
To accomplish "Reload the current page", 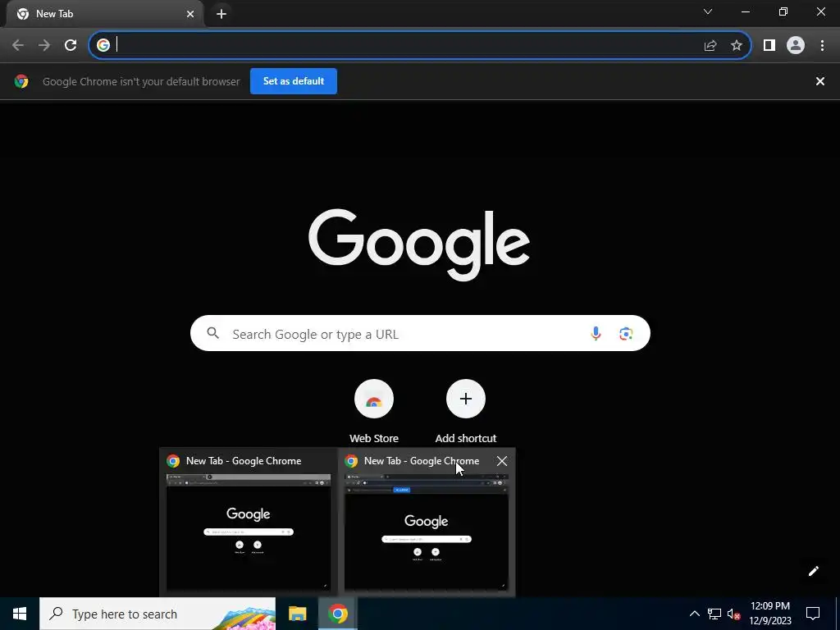I will pyautogui.click(x=71, y=46).
